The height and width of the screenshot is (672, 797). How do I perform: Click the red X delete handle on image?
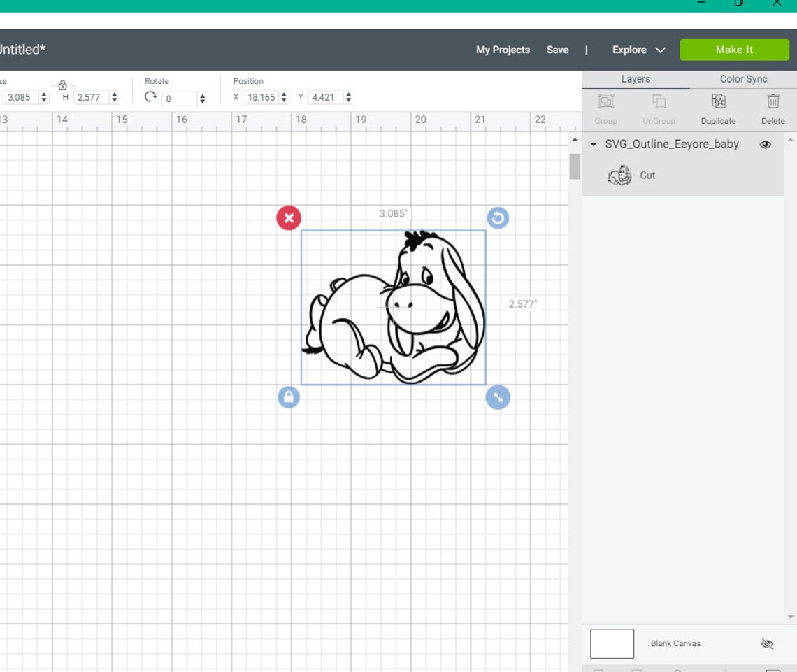pyautogui.click(x=289, y=218)
